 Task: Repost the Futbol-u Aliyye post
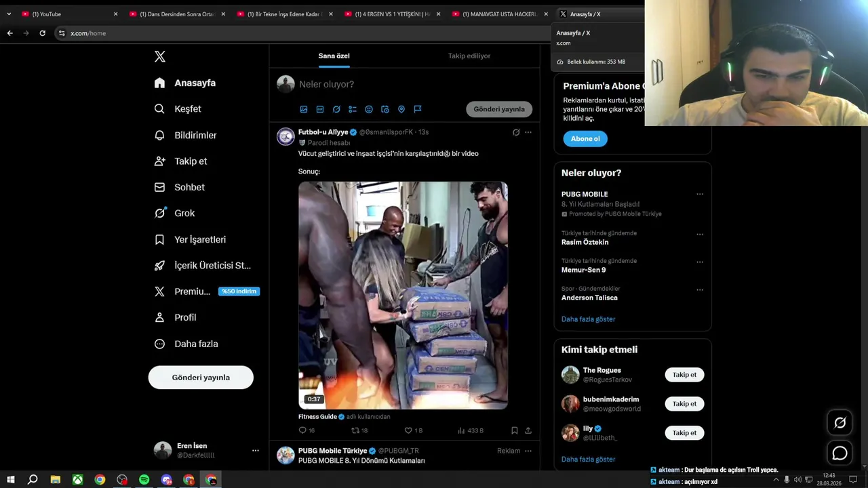pos(359,430)
